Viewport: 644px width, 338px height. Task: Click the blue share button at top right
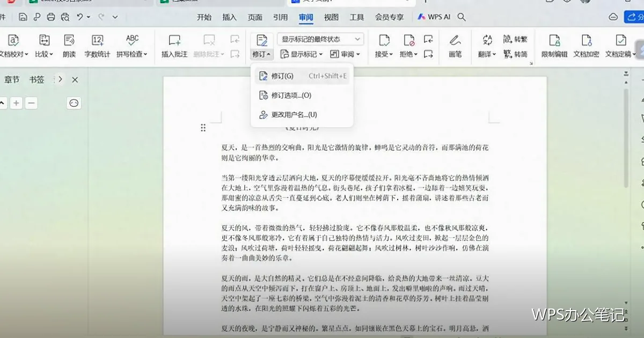[634, 17]
